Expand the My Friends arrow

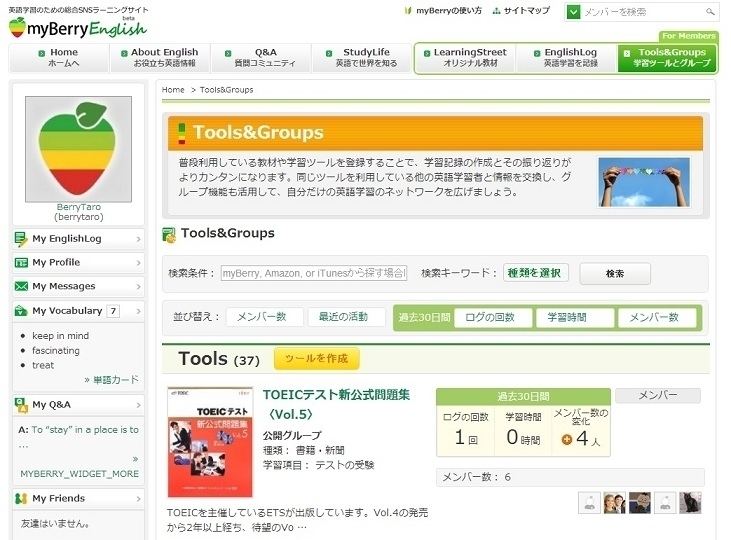point(138,499)
